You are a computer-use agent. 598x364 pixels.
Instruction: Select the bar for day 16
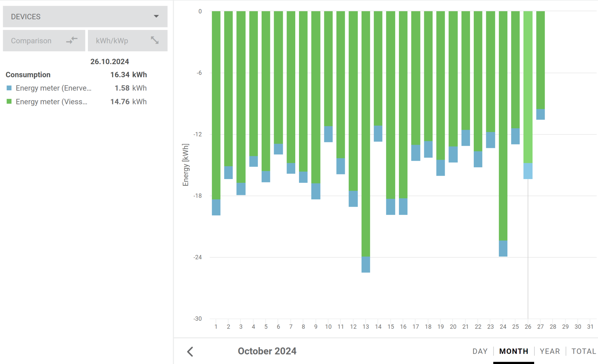403,113
